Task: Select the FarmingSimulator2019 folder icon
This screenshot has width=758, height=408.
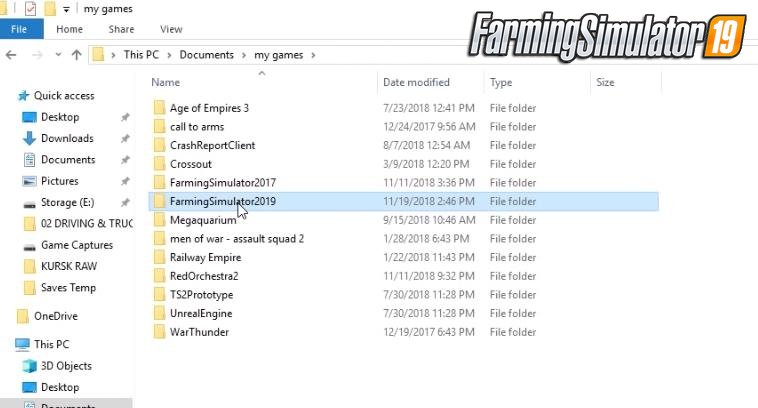Action: point(160,201)
